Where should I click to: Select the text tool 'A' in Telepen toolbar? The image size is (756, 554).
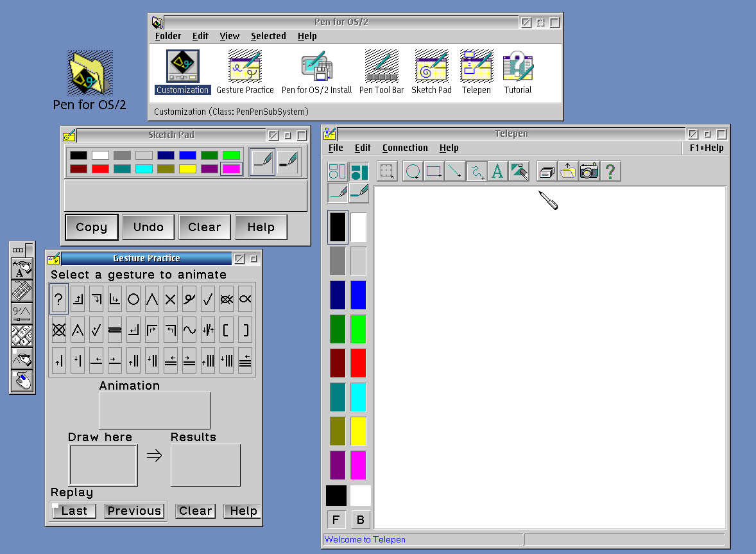497,171
